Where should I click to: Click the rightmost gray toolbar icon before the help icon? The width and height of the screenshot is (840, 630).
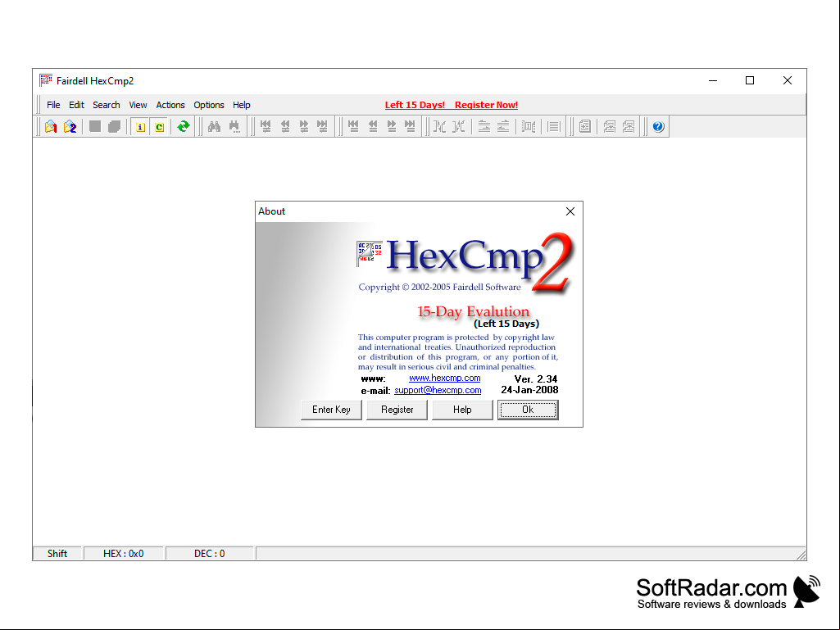pyautogui.click(x=629, y=126)
